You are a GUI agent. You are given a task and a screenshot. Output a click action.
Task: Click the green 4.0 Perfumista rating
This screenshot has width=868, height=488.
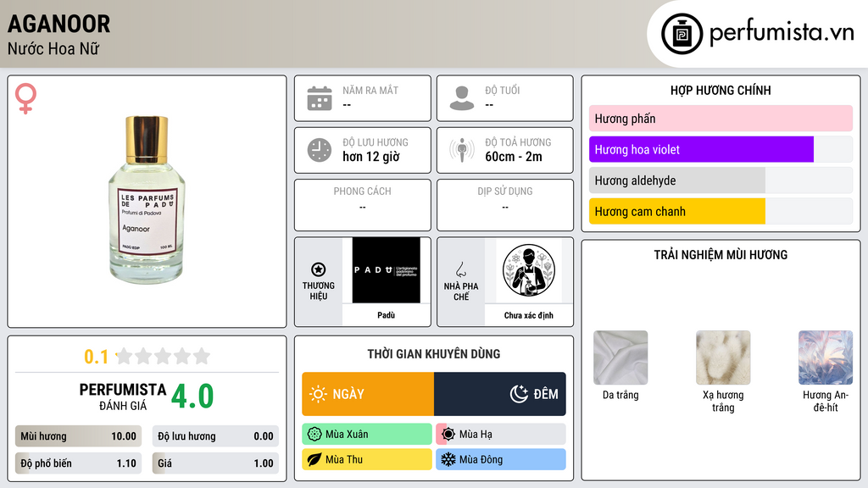coord(192,396)
